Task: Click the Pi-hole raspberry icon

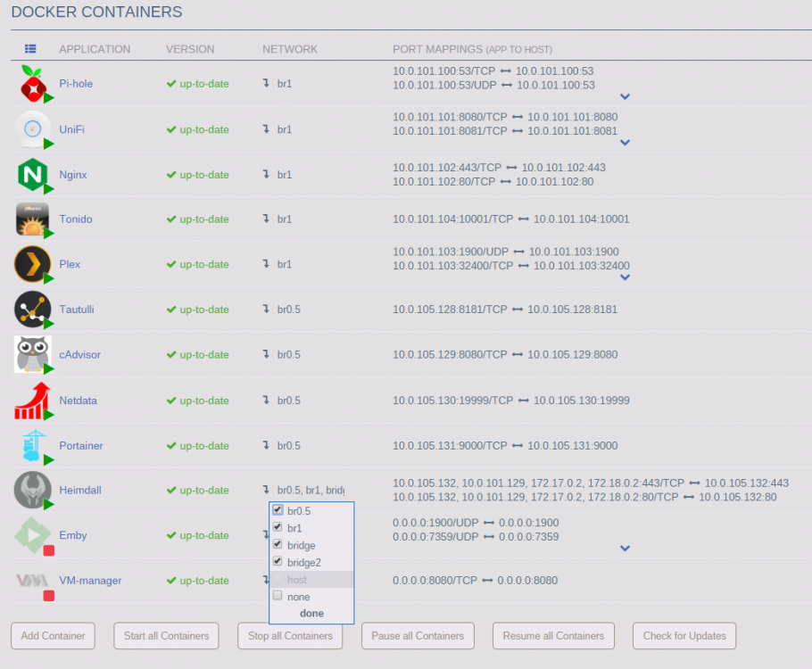Action: (33, 84)
